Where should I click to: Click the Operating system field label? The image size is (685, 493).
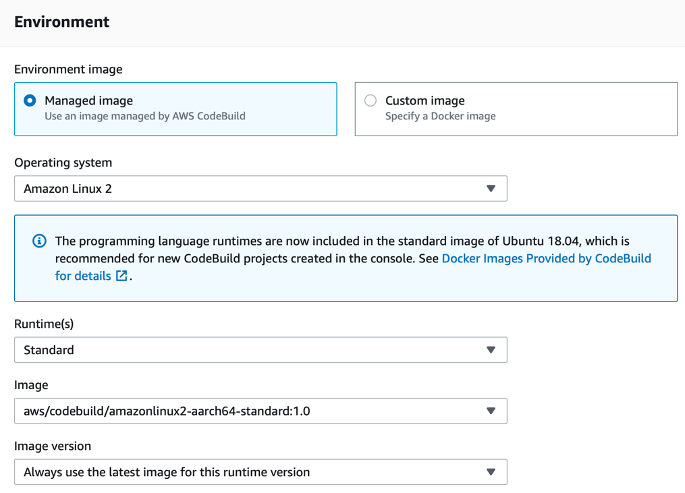63,162
